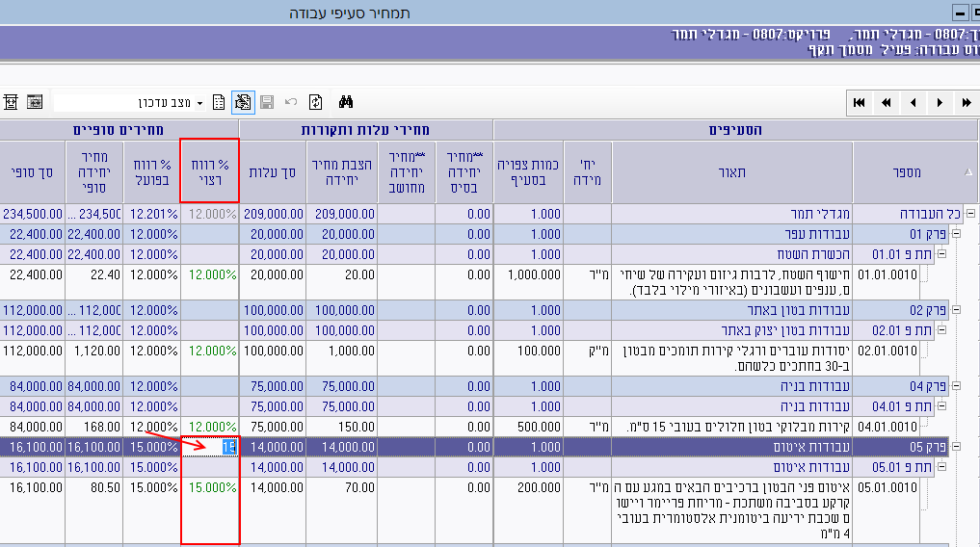The width and height of the screenshot is (980, 547).
Task: Click the binoculars search icon
Action: point(346,102)
